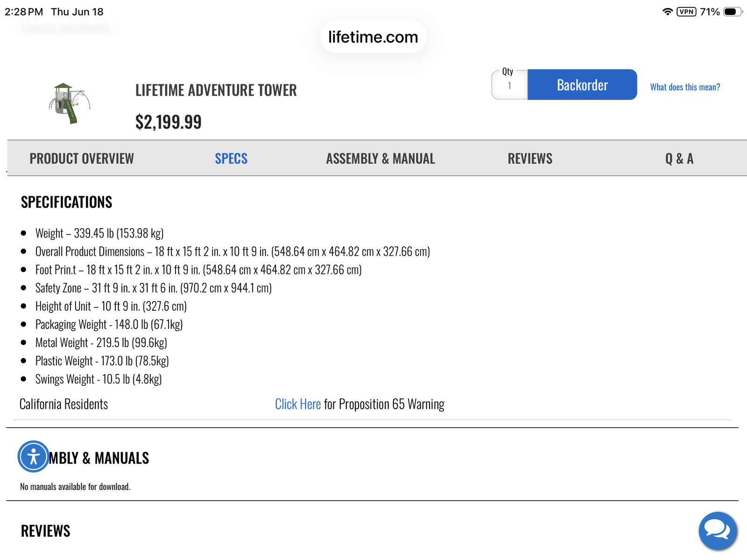Open the accessibility options icon

pos(33,456)
